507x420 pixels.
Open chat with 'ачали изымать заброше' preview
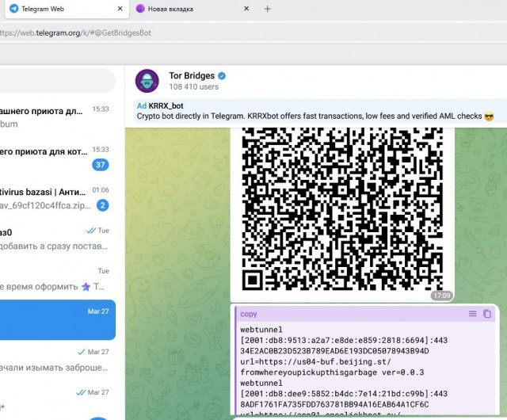point(58,360)
